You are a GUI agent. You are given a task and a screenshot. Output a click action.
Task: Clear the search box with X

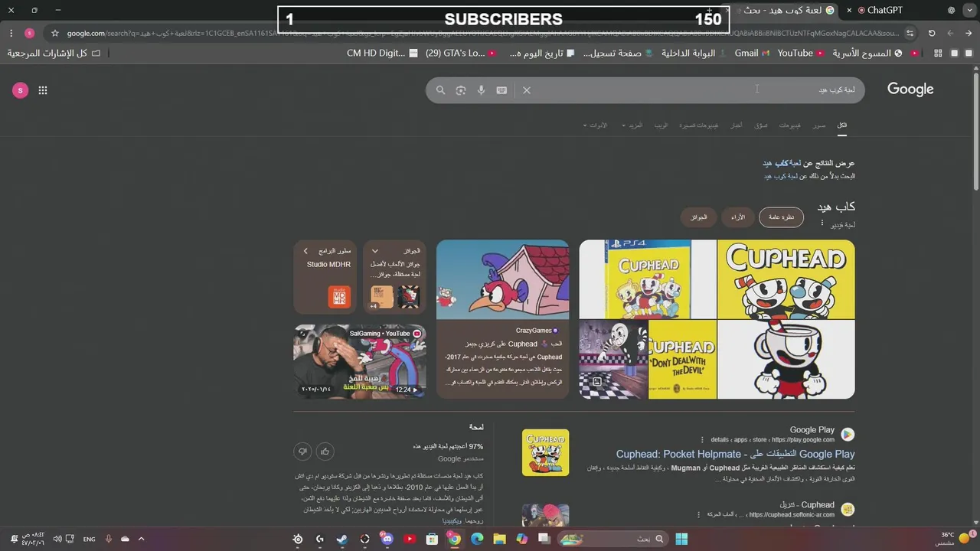point(527,90)
